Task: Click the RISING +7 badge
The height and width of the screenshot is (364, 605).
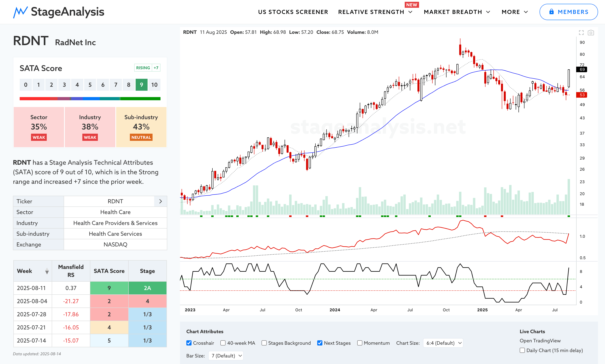Action: click(147, 68)
